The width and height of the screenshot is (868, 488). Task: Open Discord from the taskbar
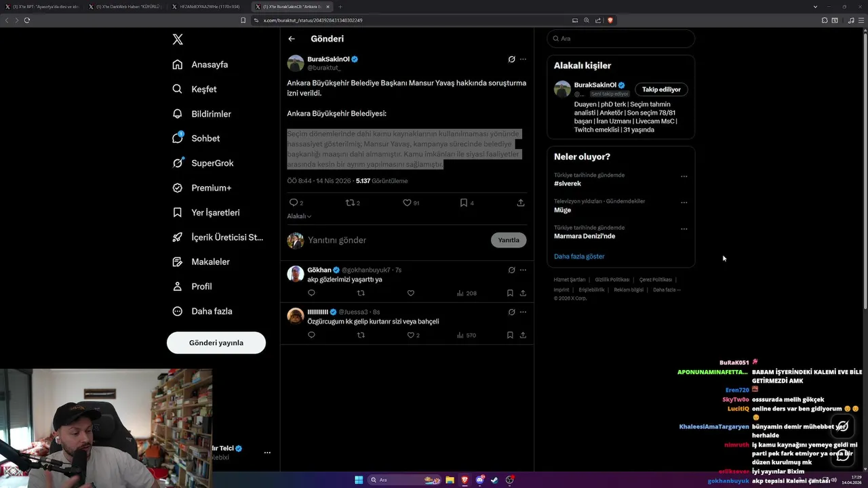pyautogui.click(x=480, y=480)
